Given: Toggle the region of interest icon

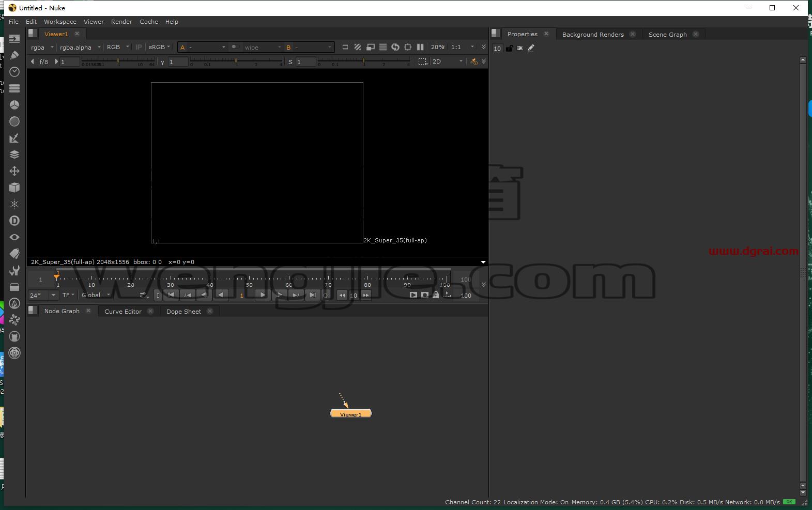Looking at the screenshot, I should click(408, 47).
